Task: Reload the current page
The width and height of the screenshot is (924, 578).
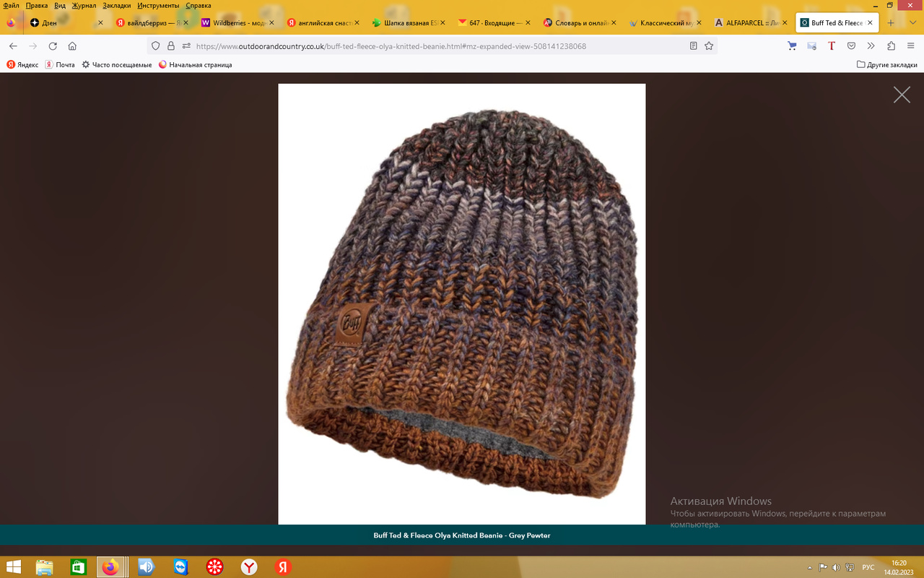Action: pyautogui.click(x=53, y=46)
